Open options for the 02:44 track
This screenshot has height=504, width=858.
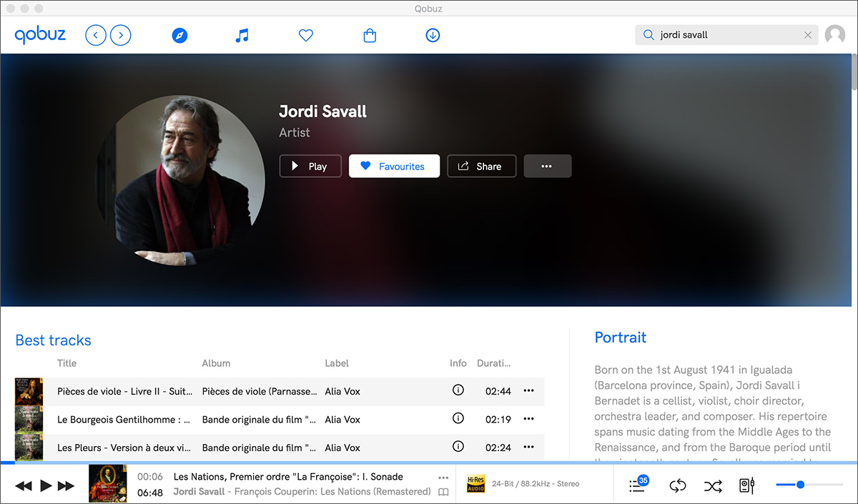pyautogui.click(x=529, y=390)
